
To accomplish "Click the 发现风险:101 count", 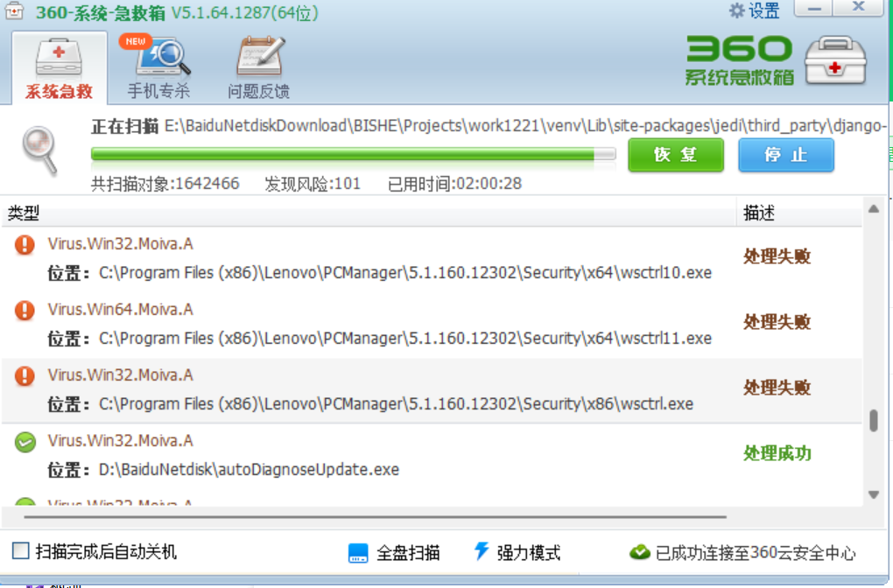I will point(313,184).
